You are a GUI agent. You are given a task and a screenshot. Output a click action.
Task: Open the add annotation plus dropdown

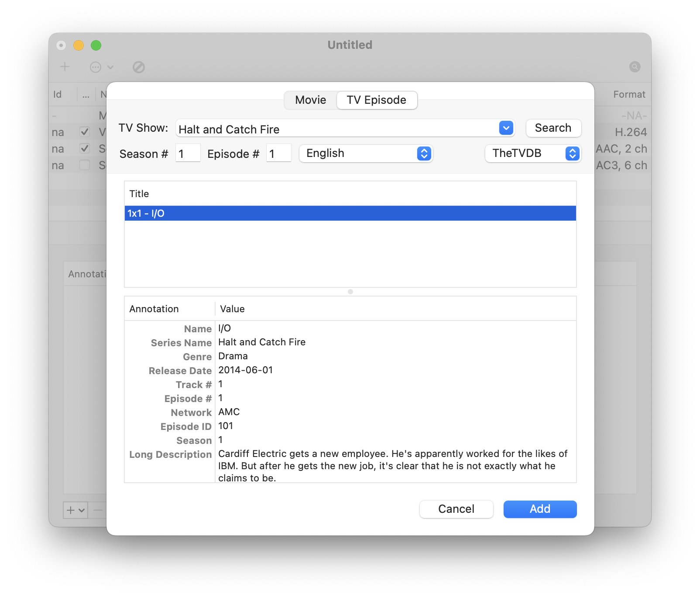75,510
